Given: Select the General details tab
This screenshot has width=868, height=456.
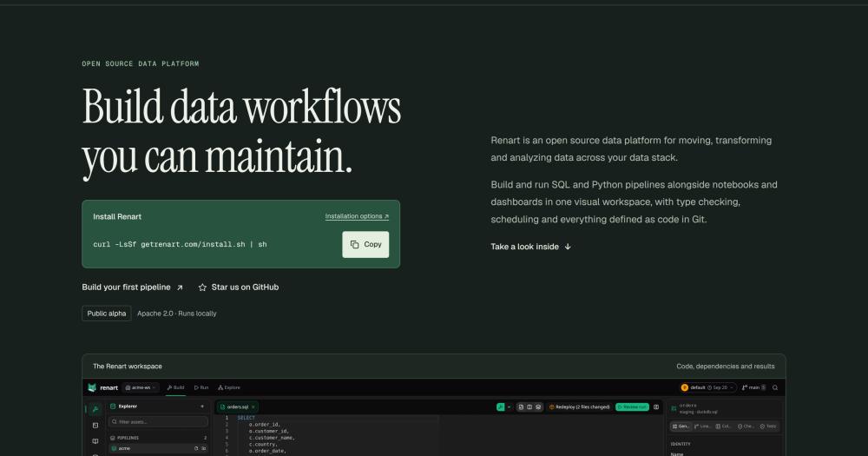Looking at the screenshot, I should pos(681,426).
